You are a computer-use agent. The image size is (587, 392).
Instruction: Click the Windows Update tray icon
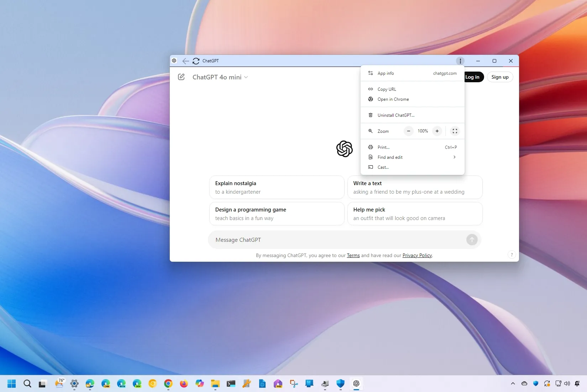(547, 383)
